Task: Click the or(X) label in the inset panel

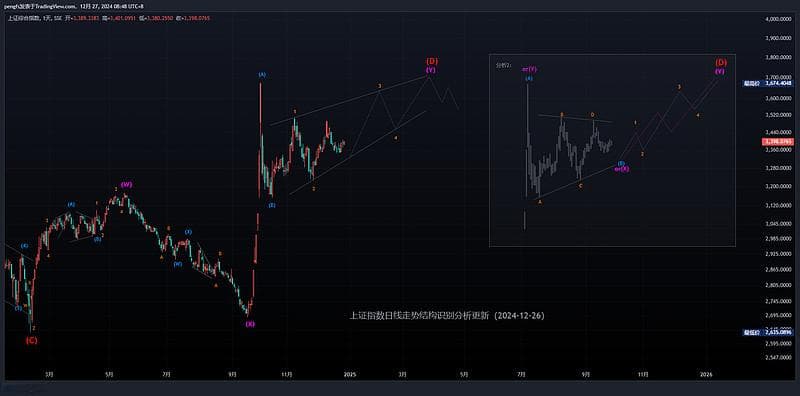Action: pyautogui.click(x=621, y=169)
